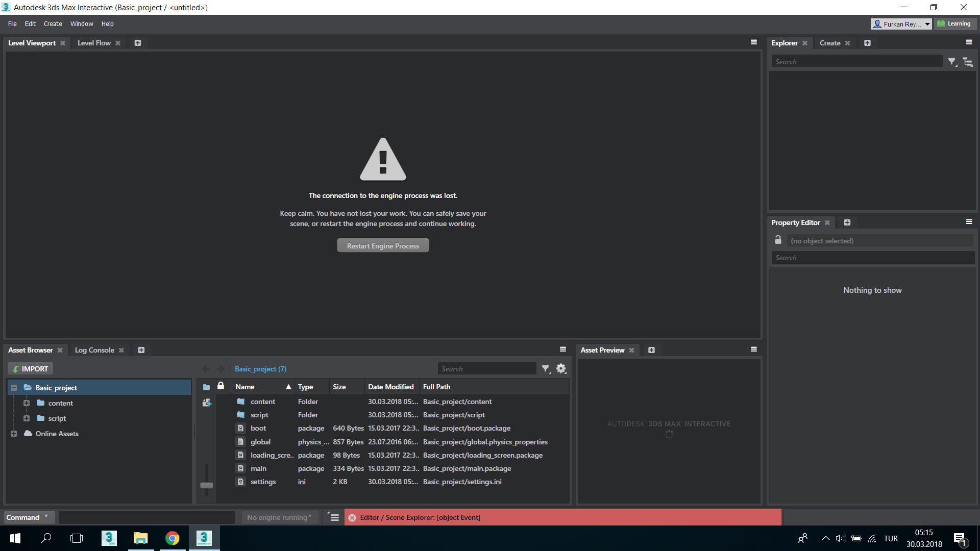Image resolution: width=980 pixels, height=551 pixels.
Task: Adjust the asset thumbnail size slider
Action: (x=206, y=486)
